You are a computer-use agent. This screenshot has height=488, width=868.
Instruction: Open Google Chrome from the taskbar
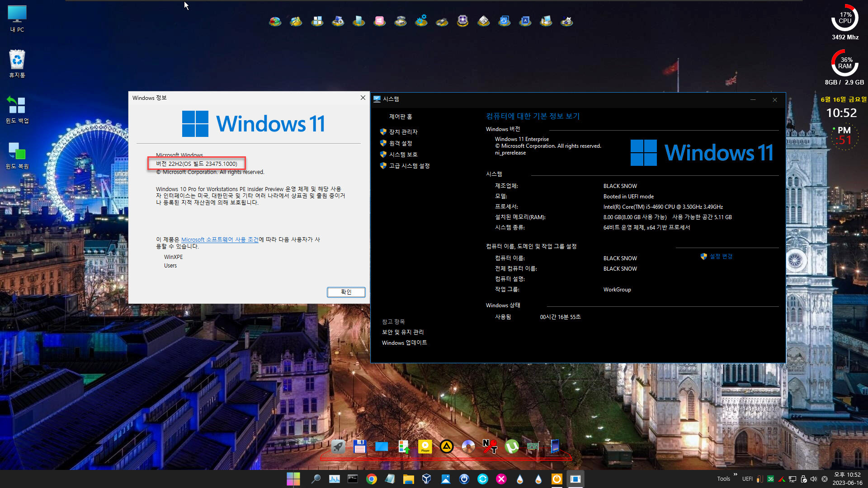point(372,479)
